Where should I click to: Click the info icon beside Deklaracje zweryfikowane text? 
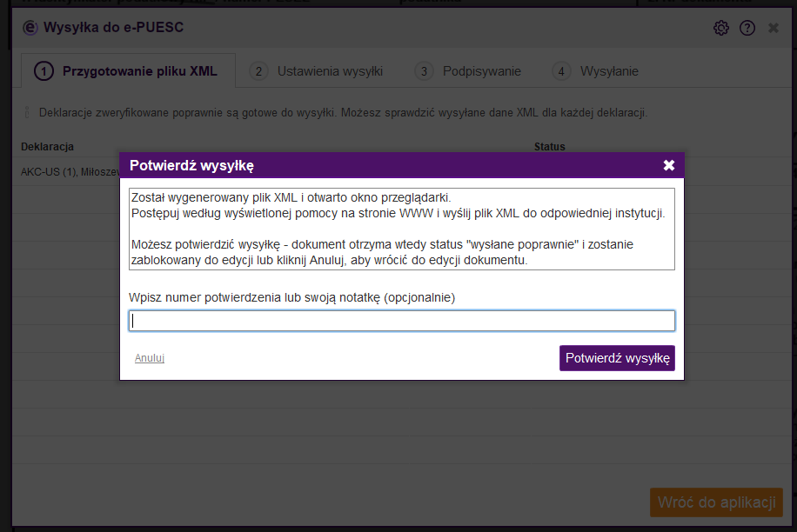tap(27, 112)
